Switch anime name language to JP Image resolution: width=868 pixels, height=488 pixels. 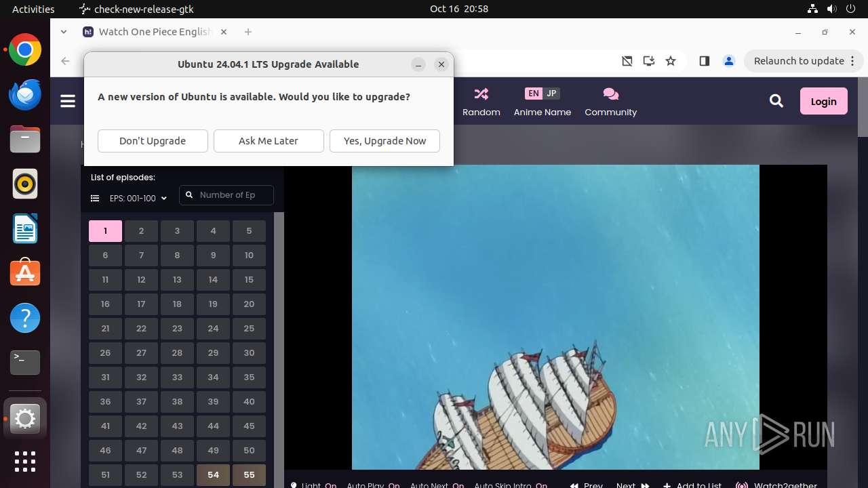coord(551,94)
